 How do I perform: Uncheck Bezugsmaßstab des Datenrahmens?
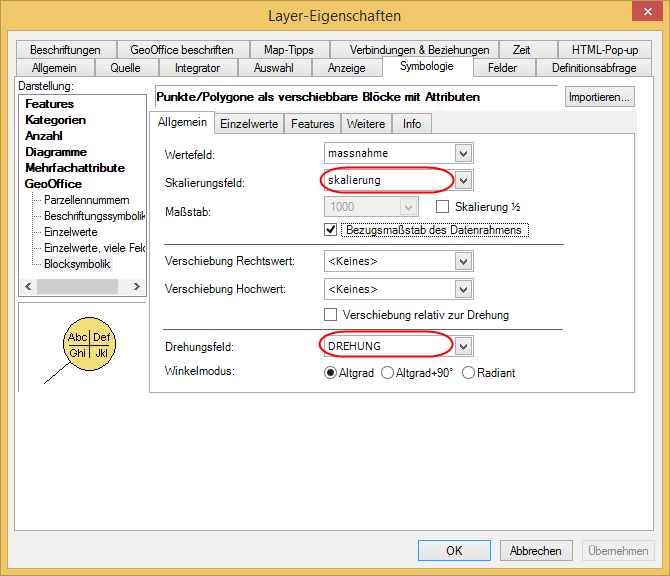[x=332, y=229]
